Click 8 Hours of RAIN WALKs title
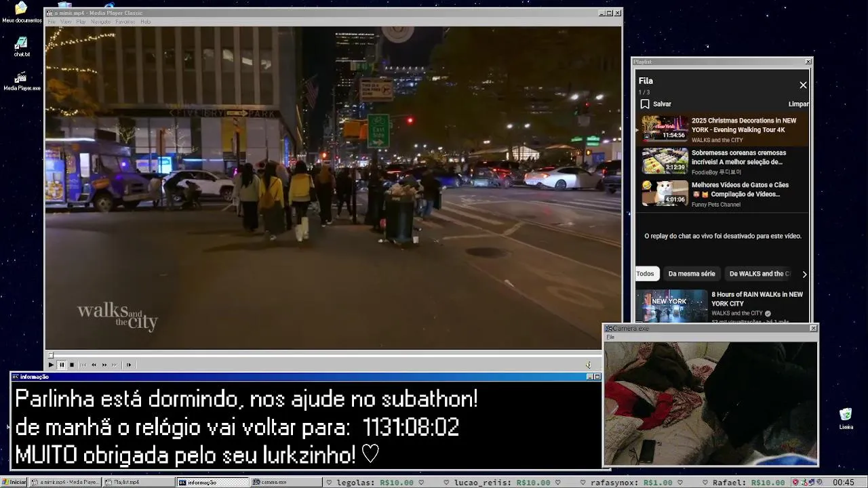The height and width of the screenshot is (488, 868). (757, 299)
